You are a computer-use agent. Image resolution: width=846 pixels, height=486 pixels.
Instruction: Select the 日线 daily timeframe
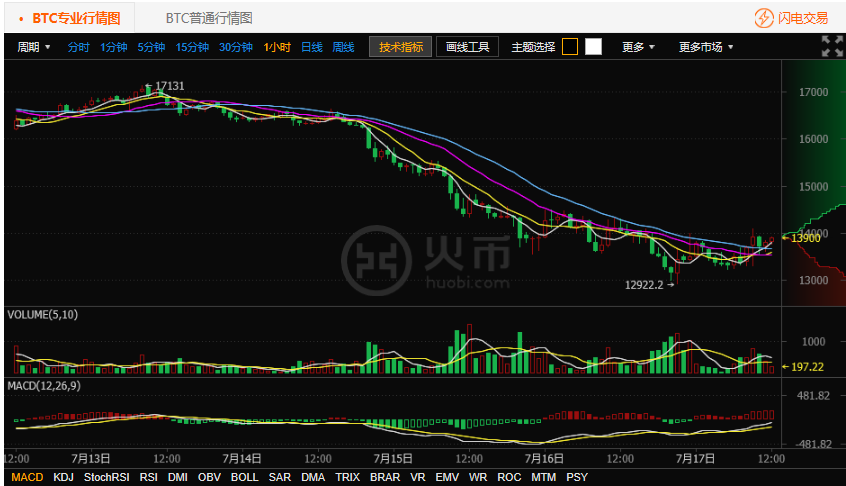[x=311, y=47]
